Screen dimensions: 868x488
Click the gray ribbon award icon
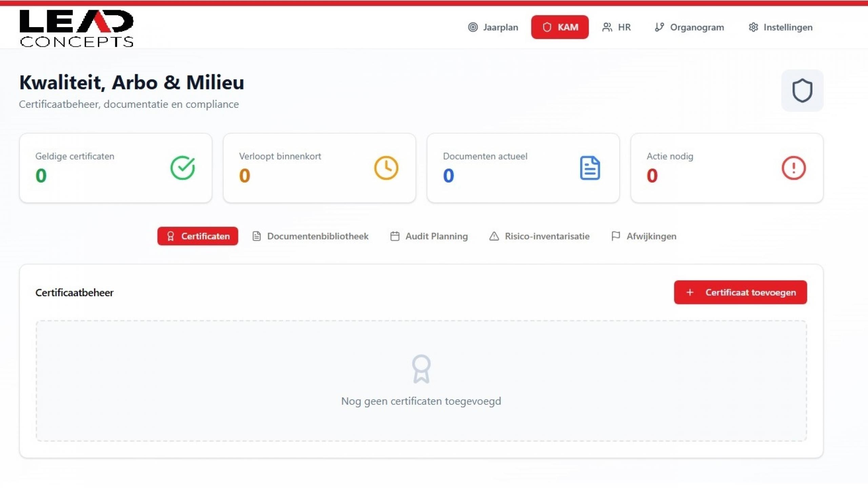pos(421,369)
